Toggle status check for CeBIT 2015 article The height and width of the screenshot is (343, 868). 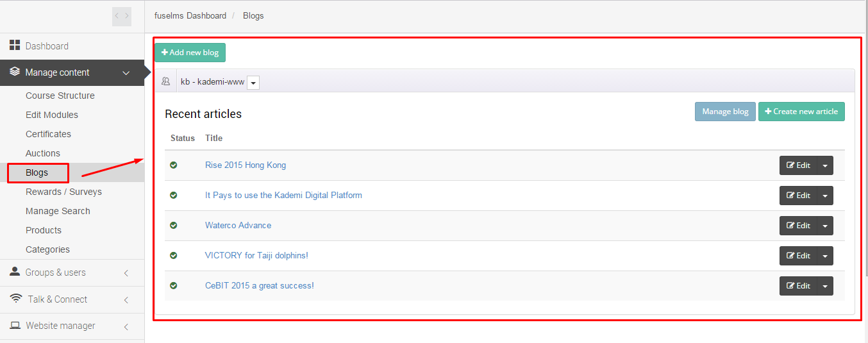click(x=173, y=286)
